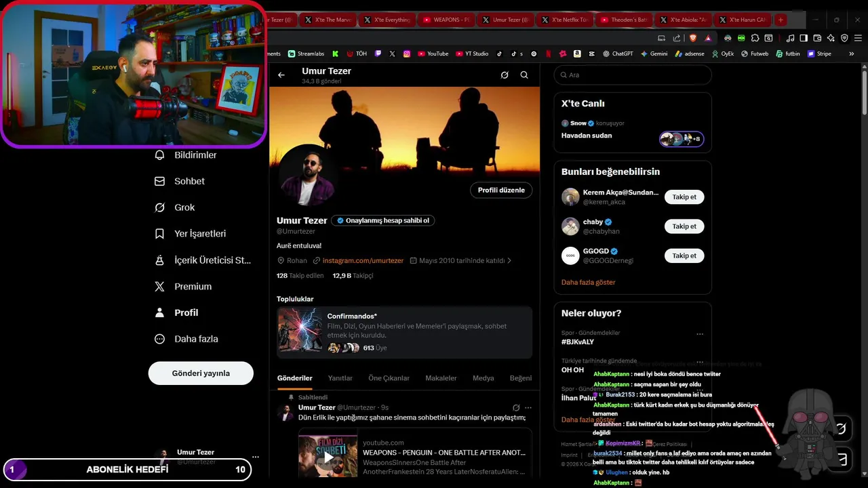
Task: Open the #BJKvALY trending topic
Action: point(578,342)
